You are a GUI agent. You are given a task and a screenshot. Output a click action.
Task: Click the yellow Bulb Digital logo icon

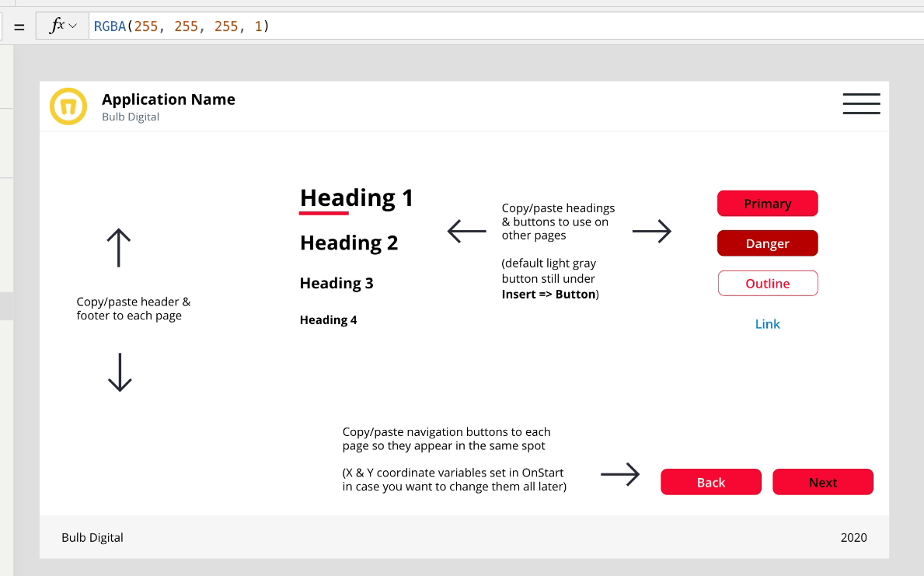[68, 106]
